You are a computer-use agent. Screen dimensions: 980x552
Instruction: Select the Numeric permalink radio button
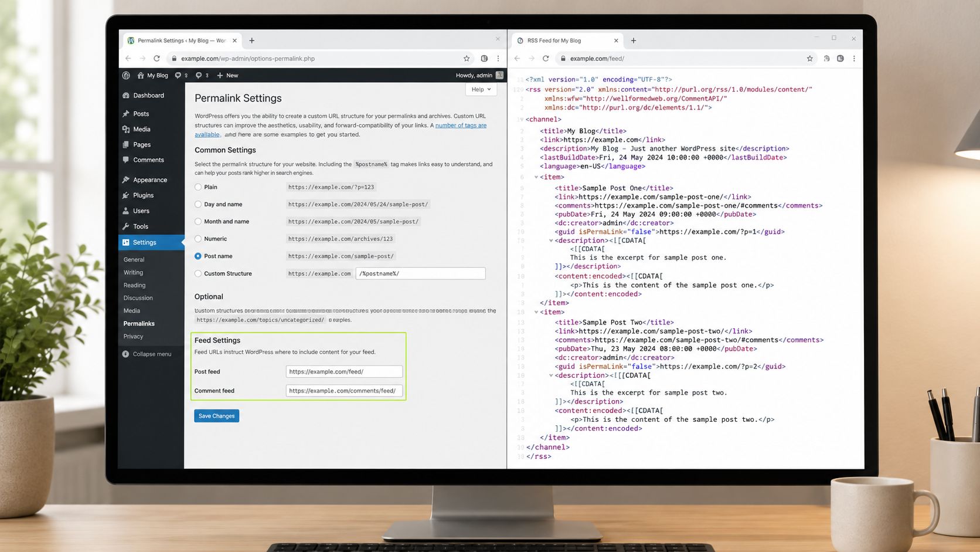[x=198, y=239]
